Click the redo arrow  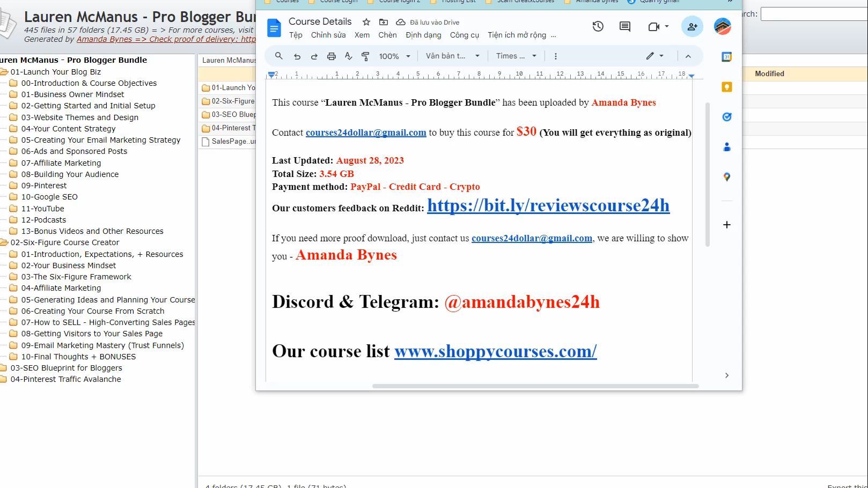click(314, 56)
